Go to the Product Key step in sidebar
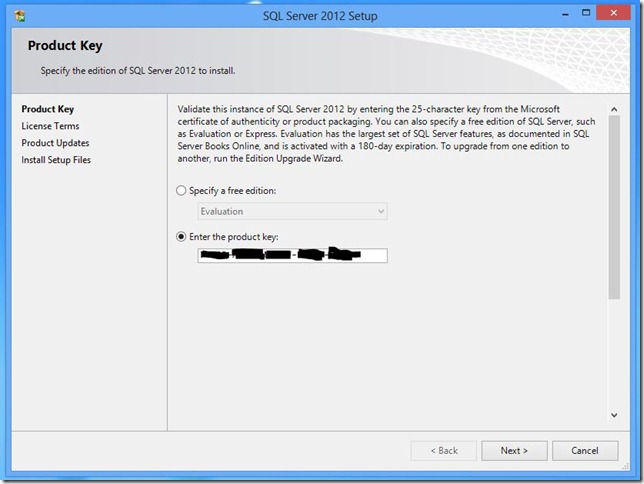 (48, 109)
